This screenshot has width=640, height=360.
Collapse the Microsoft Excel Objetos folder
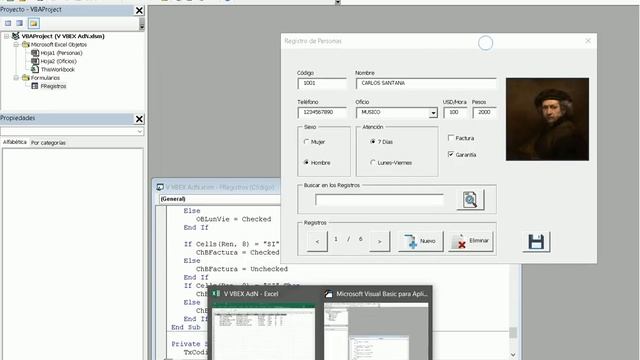coord(16,44)
